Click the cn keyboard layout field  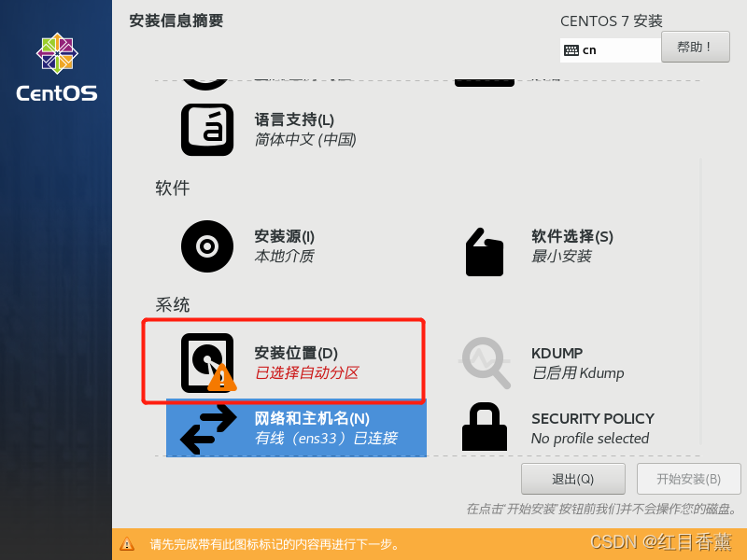point(611,50)
